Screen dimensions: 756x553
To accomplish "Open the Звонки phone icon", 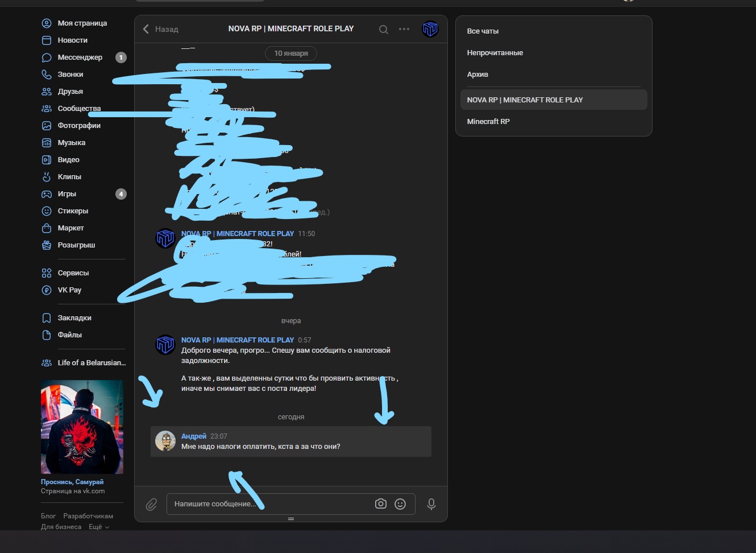I will coord(47,75).
